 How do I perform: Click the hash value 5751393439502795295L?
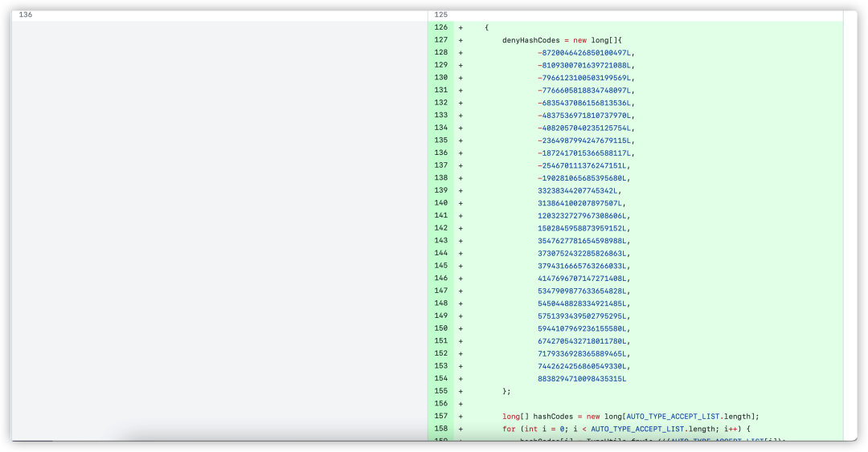582,316
